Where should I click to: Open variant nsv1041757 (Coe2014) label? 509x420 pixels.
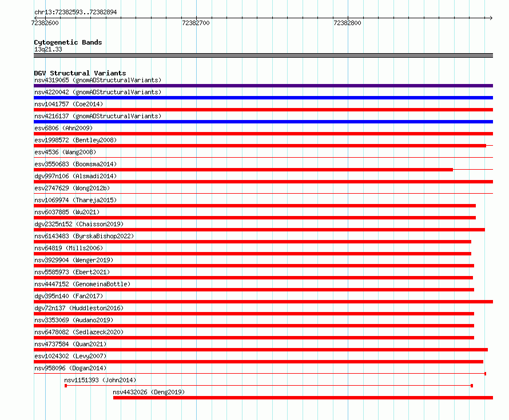[69, 104]
